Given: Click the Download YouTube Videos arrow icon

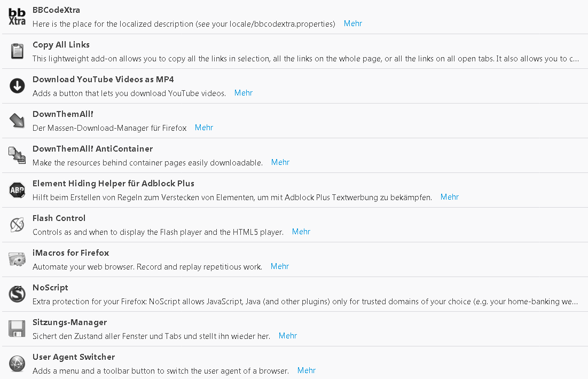Looking at the screenshot, I should [x=17, y=86].
